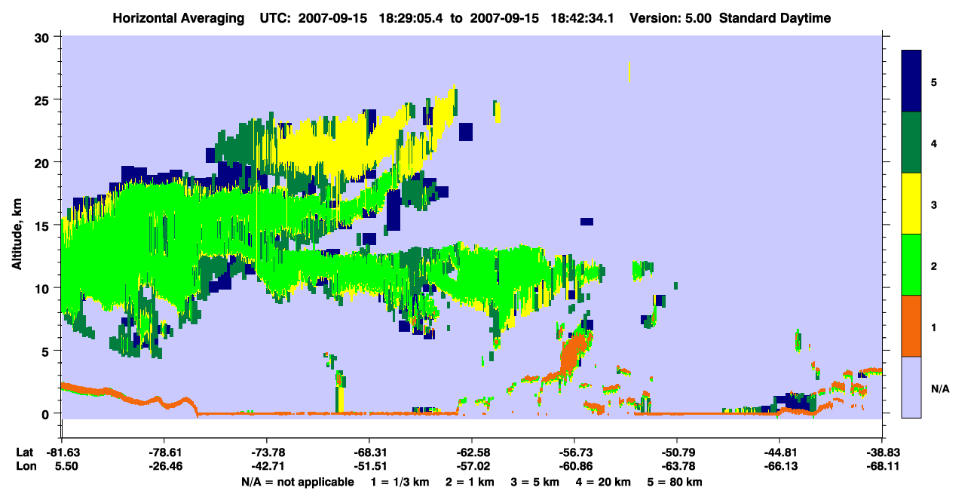
Task: Click the 'Lon' row label
Action: tap(25, 467)
